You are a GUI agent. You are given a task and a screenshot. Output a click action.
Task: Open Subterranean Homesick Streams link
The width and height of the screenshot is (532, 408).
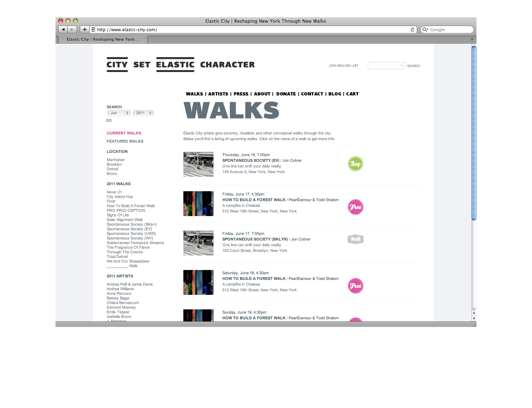(x=135, y=243)
